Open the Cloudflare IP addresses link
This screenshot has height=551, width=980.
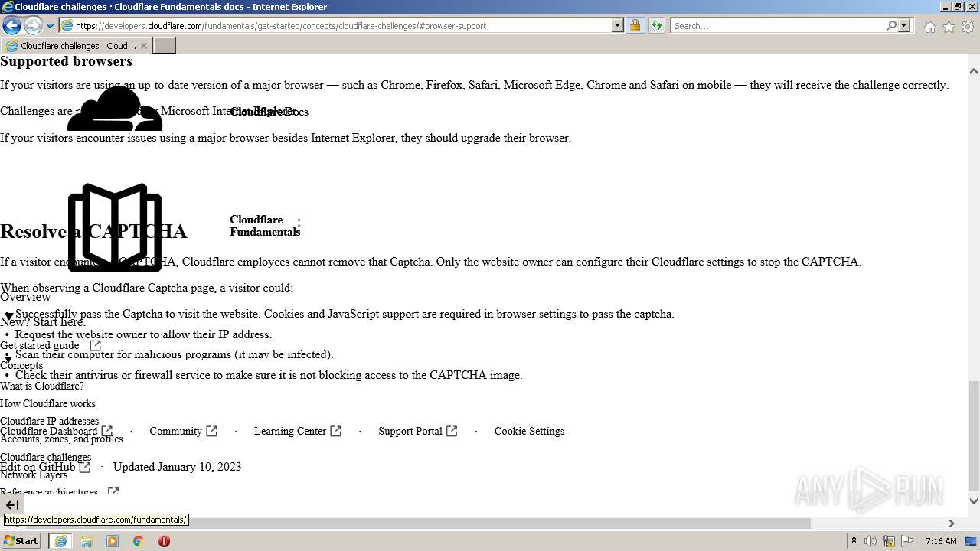49,421
